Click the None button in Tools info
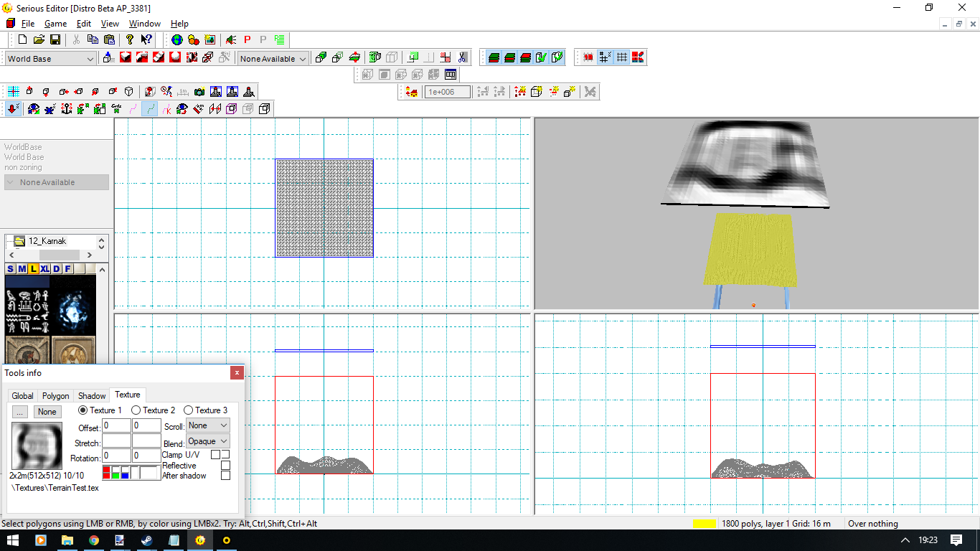Screen dimensions: 980x551 pos(47,412)
